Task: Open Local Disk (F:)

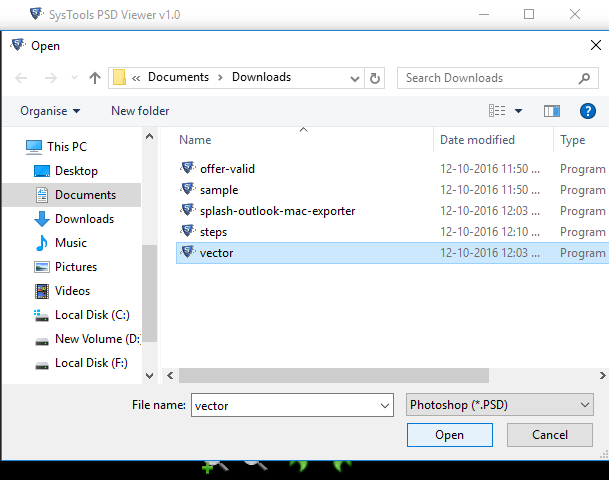Action: 81,363
